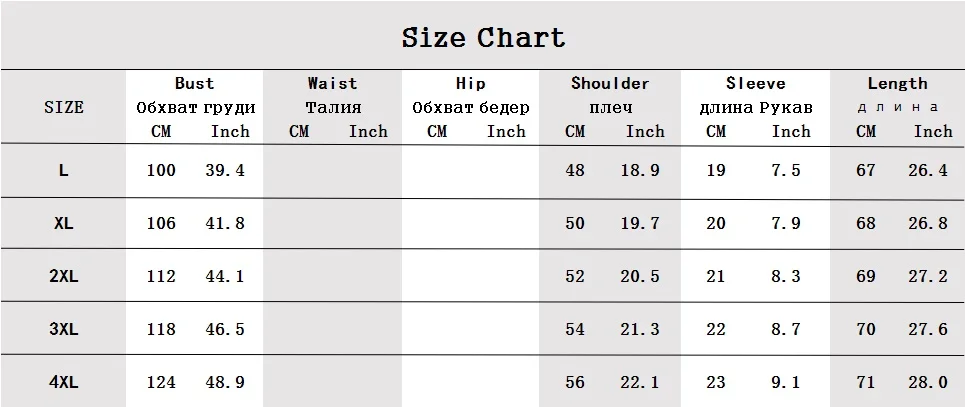Click bust value 100 for size L
The height and width of the screenshot is (407, 965).
[161, 171]
